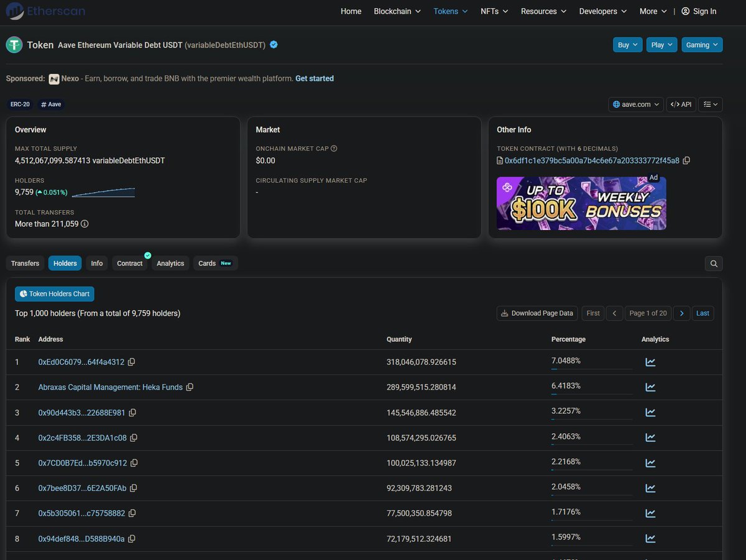The image size is (746, 560).
Task: Click the 7.0488% percentage bar
Action: click(591, 369)
